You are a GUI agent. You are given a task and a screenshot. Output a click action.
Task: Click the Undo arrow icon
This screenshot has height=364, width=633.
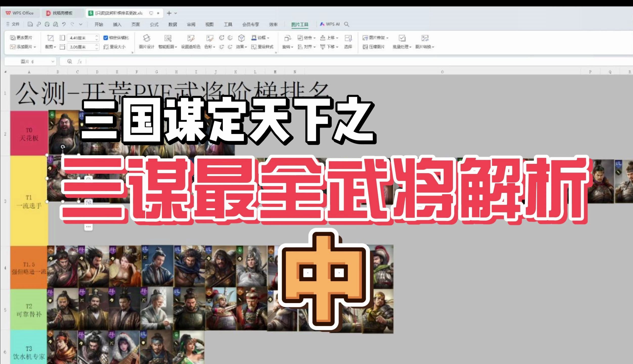(x=64, y=24)
